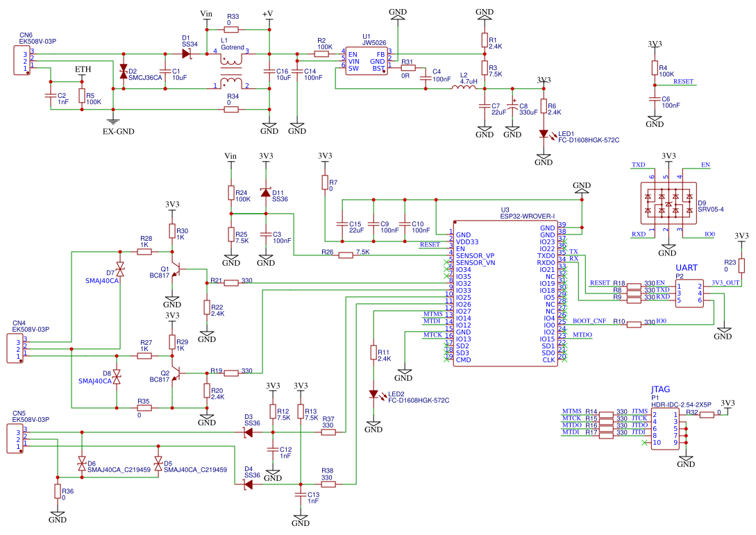This screenshot has height=535, width=756.
Task: Click the U3 ESP32 module body
Action: click(505, 294)
